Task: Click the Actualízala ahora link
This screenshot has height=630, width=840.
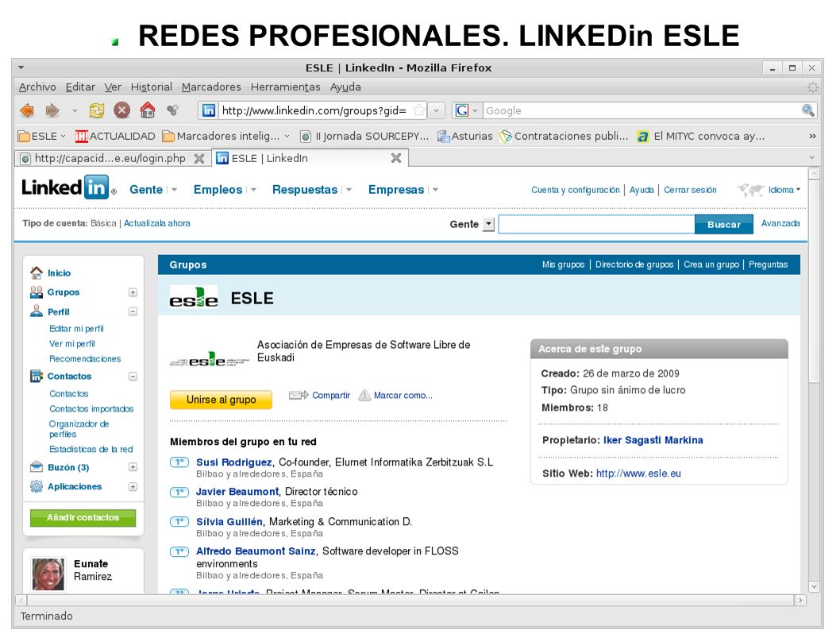Action: (157, 223)
